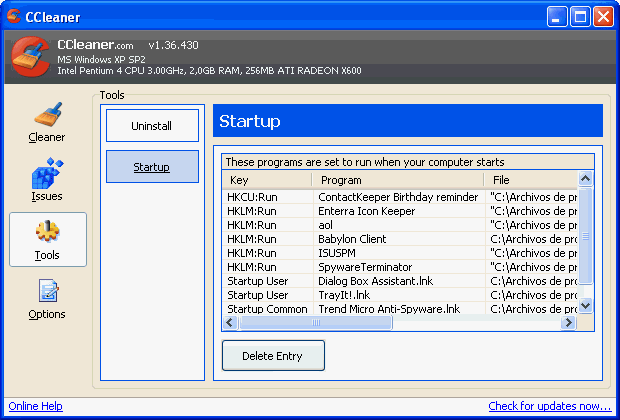Select ContactKeeper Birthday reminder entry
The height and width of the screenshot is (420, 620).
pyautogui.click(x=398, y=197)
